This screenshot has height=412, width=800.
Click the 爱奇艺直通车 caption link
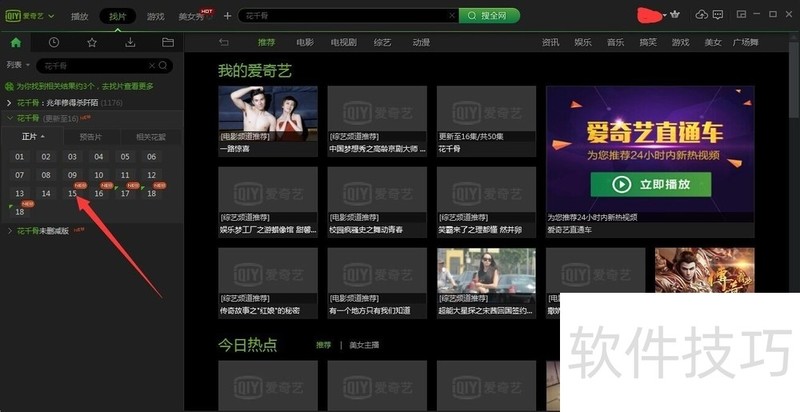pyautogui.click(x=569, y=230)
